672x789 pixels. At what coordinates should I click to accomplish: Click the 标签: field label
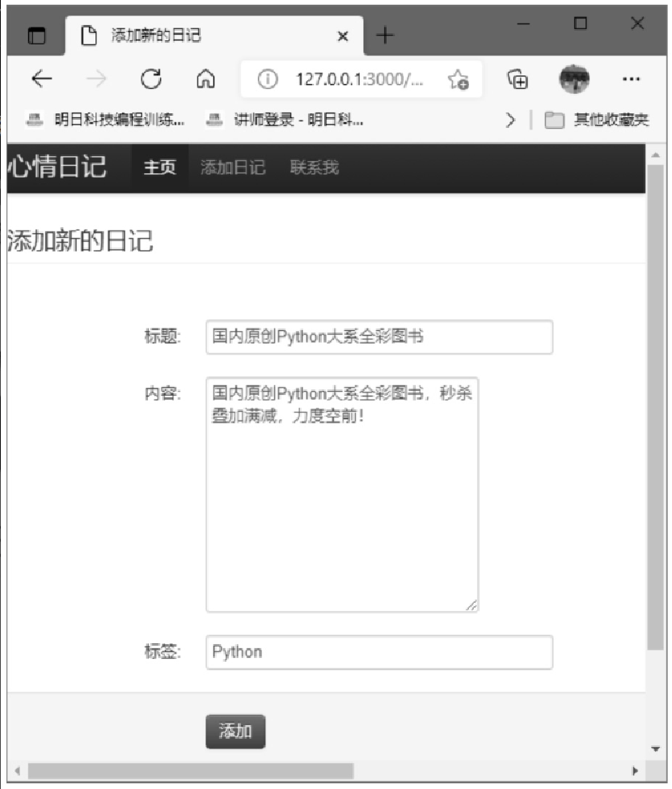[163, 651]
